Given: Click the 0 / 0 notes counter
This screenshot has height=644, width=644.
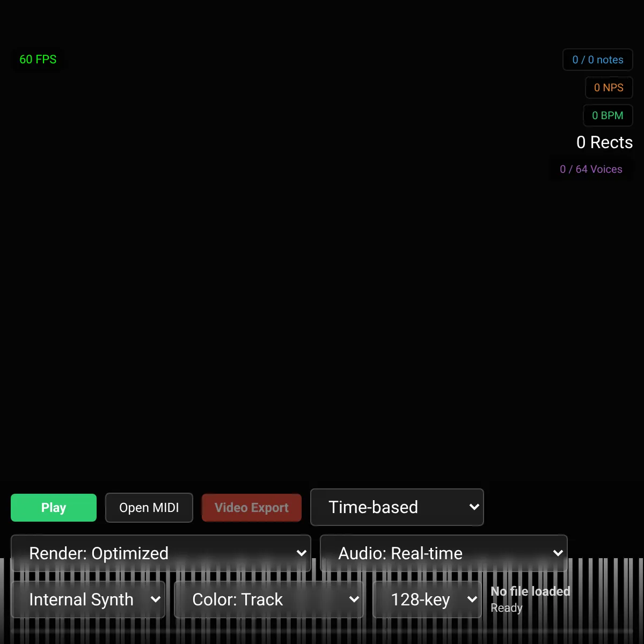Looking at the screenshot, I should [597, 60].
